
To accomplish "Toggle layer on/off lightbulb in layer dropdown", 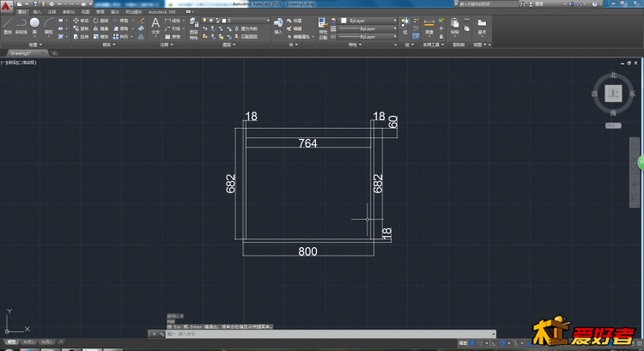I will tap(204, 20).
